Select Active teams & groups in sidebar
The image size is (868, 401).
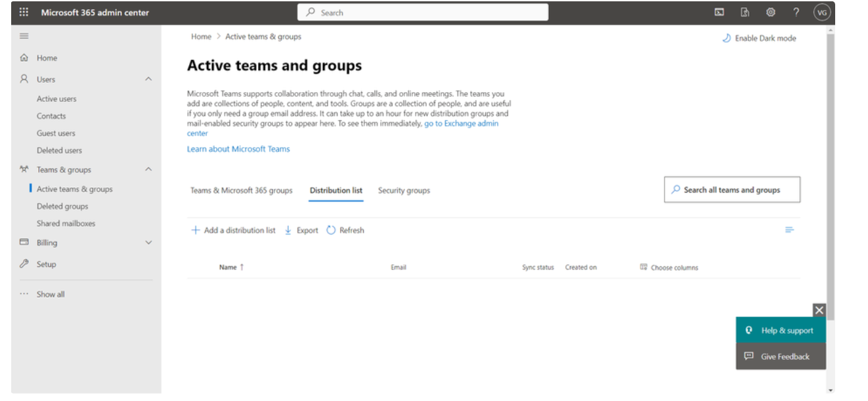click(x=75, y=189)
